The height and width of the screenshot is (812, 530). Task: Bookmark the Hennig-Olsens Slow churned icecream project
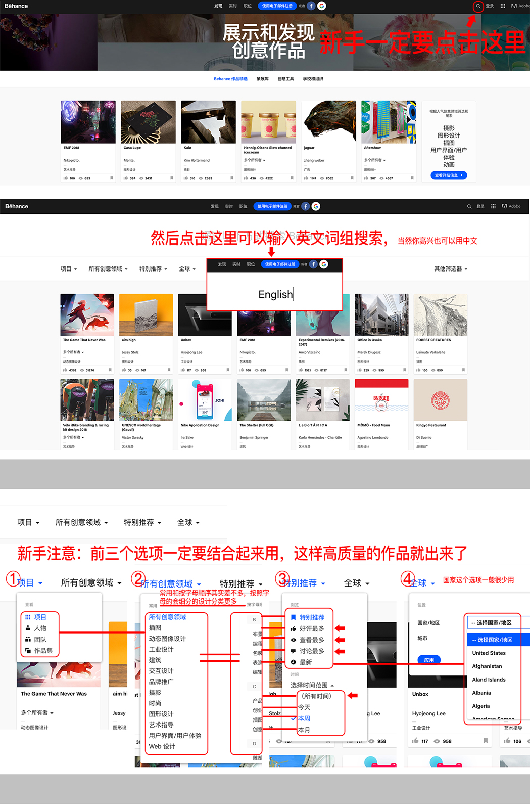[292, 178]
